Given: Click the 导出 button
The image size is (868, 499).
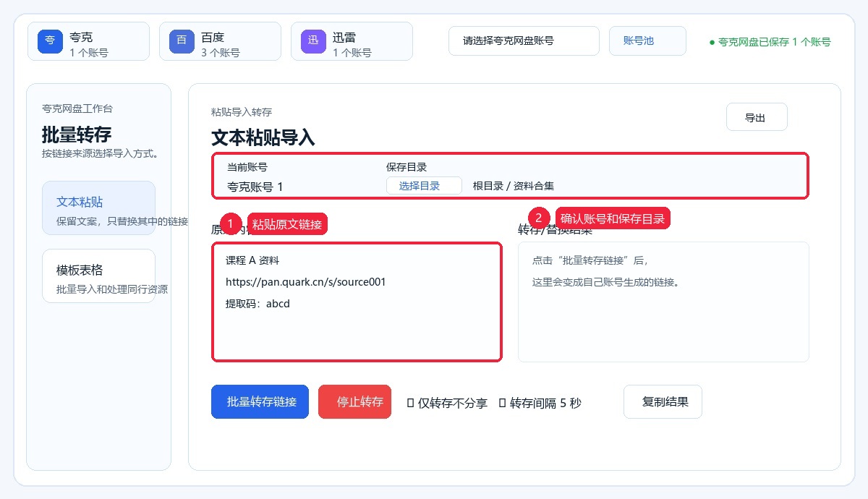Looking at the screenshot, I should coord(757,117).
